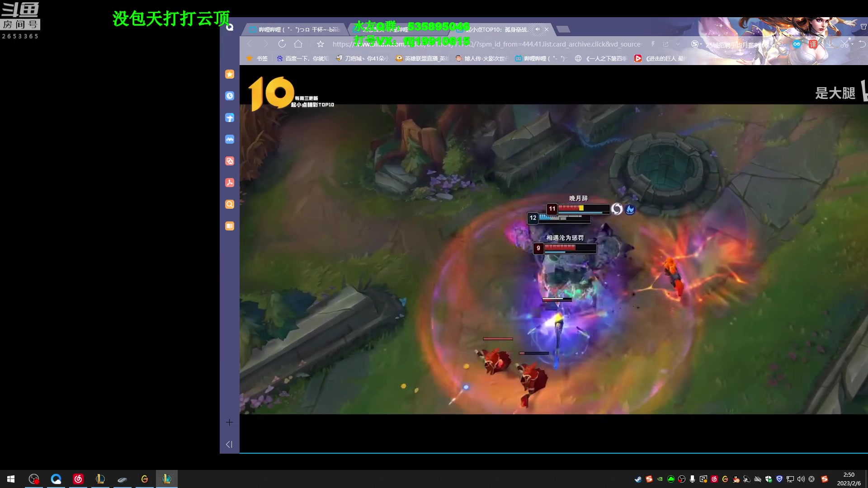Open the 博人传-火影次世代 bookmark

(481, 58)
